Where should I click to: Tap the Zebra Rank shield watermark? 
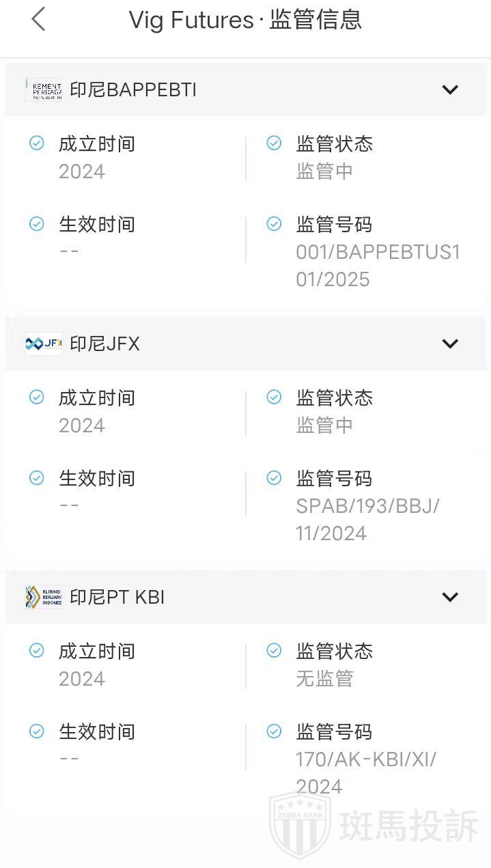pos(300,826)
